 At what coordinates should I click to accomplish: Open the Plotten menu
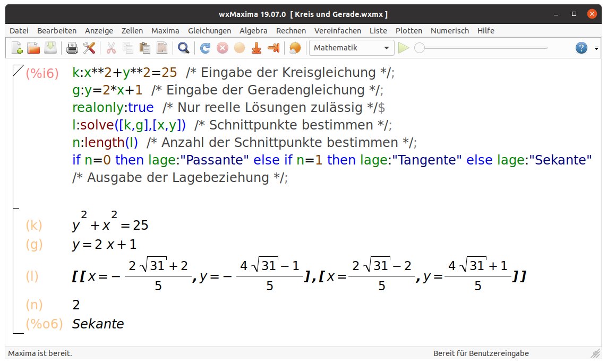coord(409,31)
